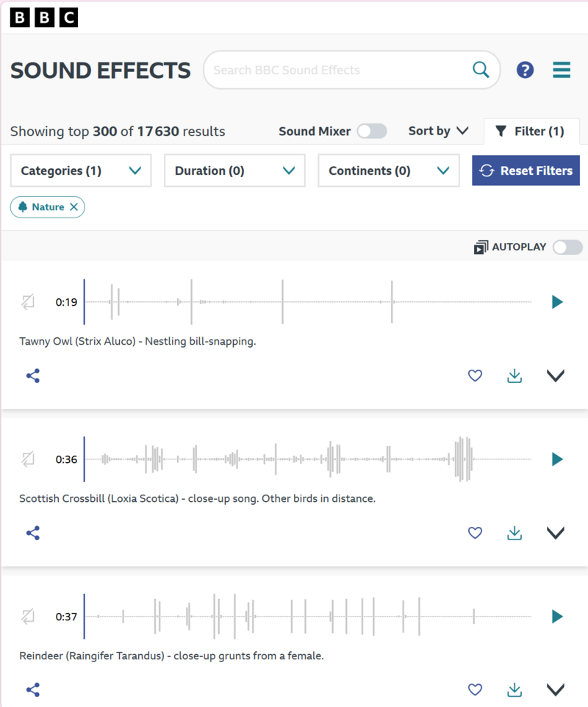Click the search magnifier icon
This screenshot has width=588, height=707.
click(481, 70)
